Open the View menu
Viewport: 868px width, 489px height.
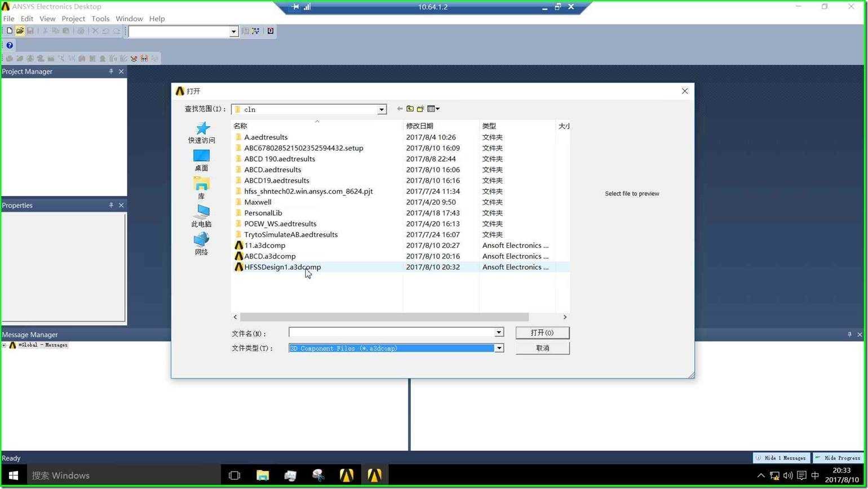(x=47, y=19)
